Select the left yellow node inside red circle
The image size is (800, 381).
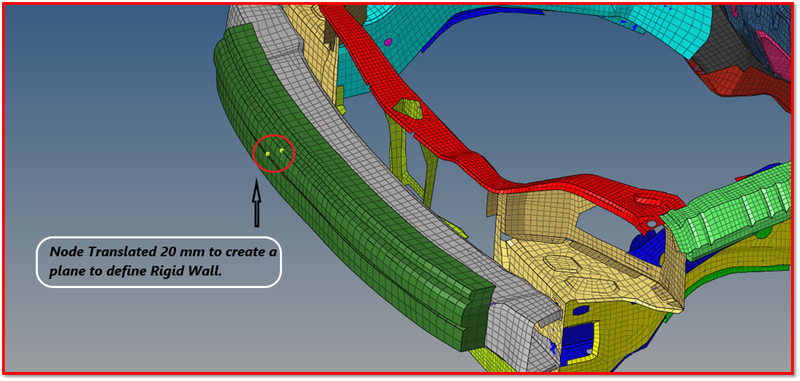[268, 154]
